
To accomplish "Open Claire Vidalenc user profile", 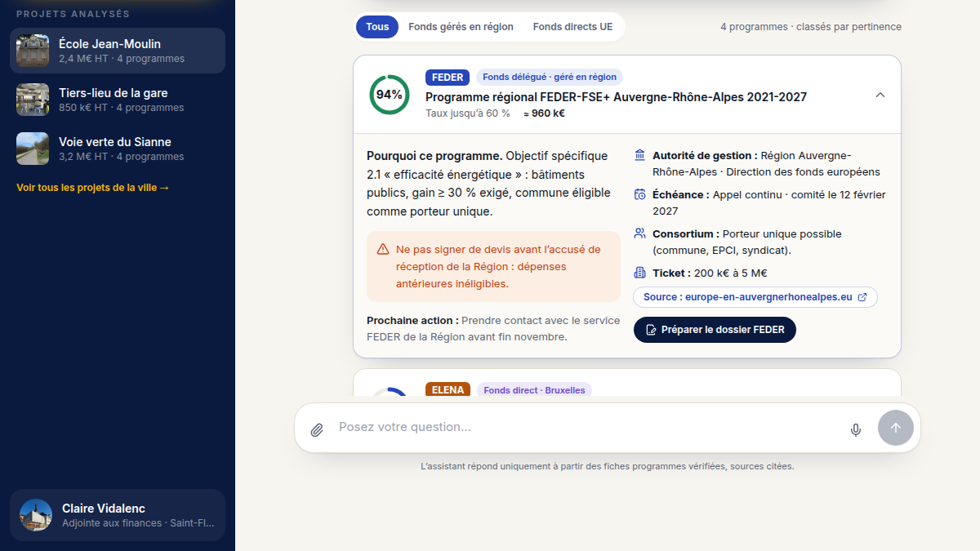I will pos(118,515).
